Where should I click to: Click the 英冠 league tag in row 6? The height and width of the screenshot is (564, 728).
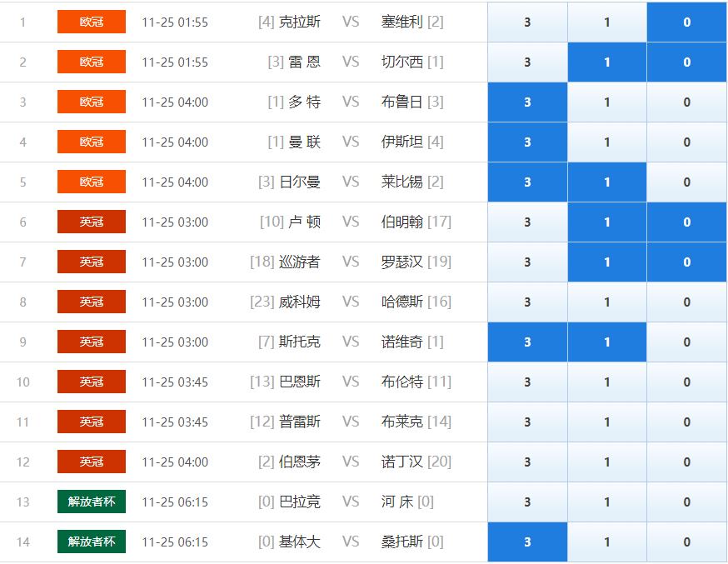[x=92, y=222]
